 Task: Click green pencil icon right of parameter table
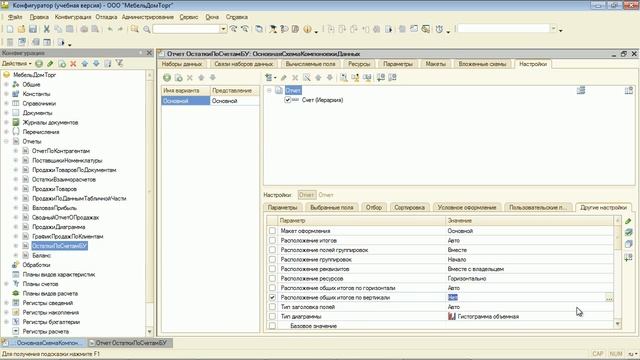(628, 221)
